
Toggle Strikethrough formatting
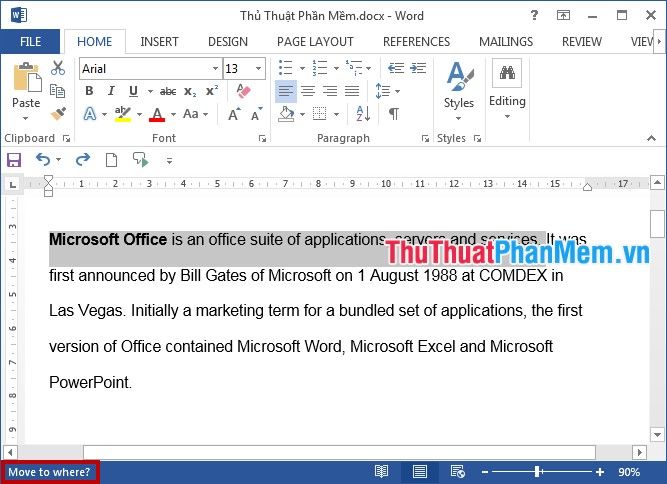click(x=168, y=91)
